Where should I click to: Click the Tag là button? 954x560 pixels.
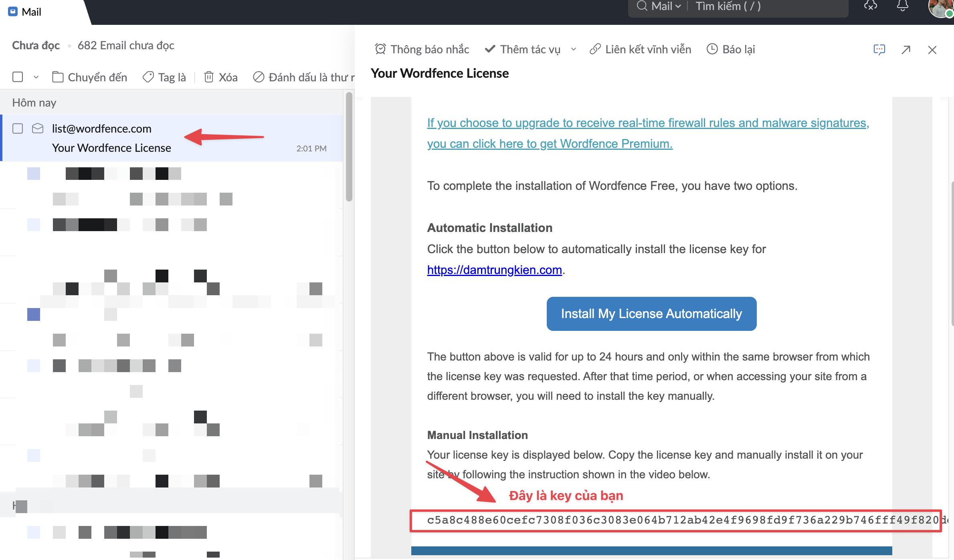(x=164, y=77)
